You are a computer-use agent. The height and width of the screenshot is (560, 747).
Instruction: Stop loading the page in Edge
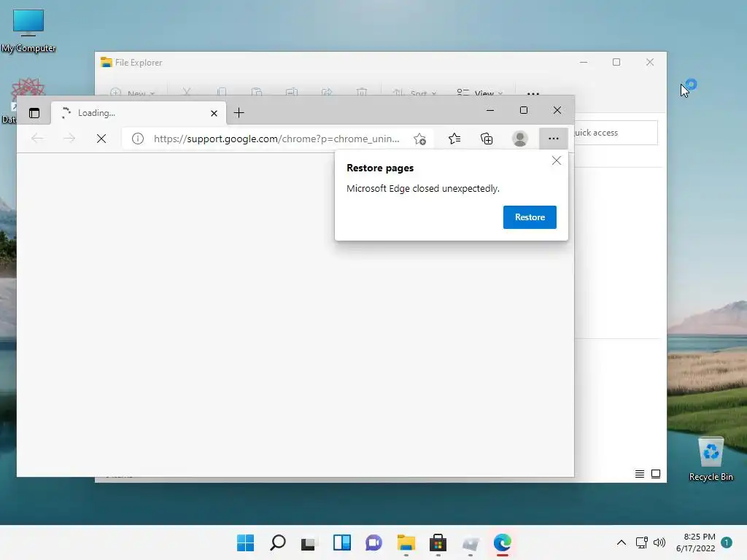click(x=101, y=139)
